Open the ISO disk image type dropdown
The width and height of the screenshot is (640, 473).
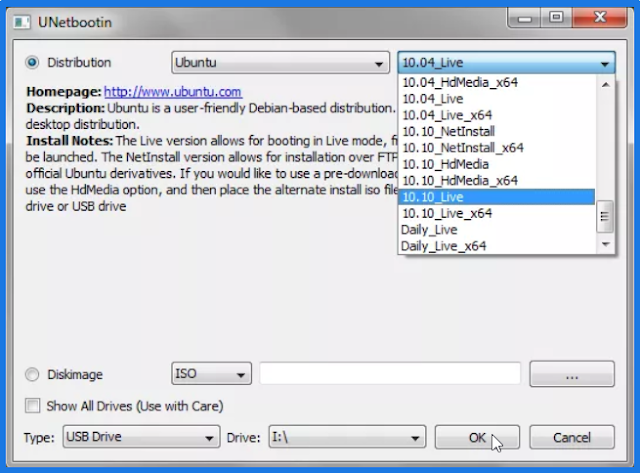coord(211,373)
